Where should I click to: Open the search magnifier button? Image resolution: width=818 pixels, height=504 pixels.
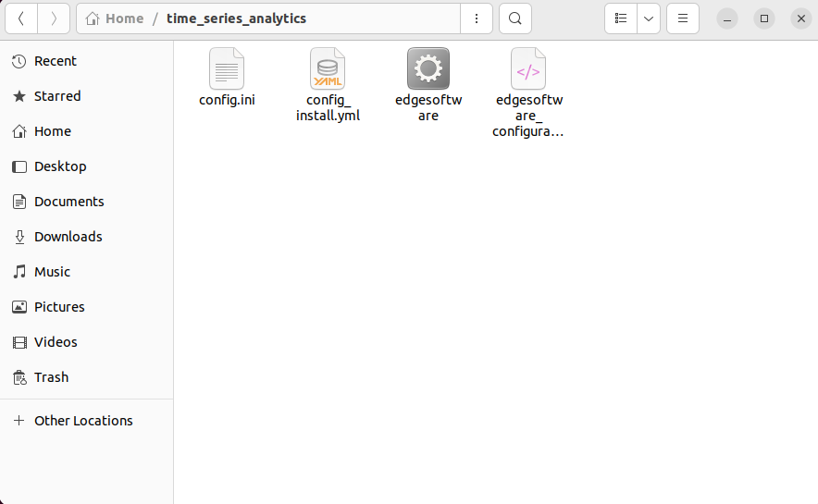514,18
